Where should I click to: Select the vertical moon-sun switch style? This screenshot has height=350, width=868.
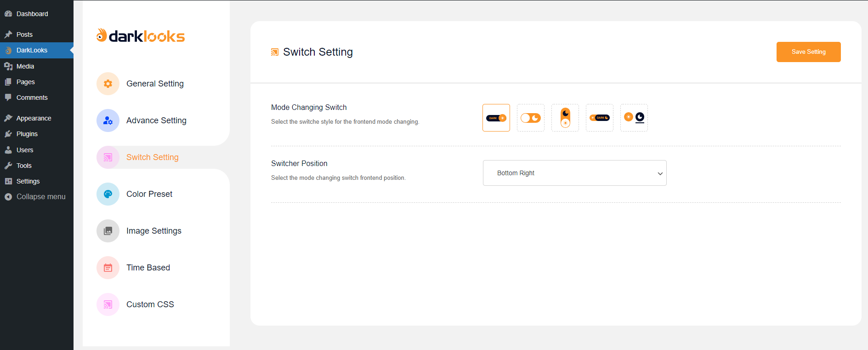click(565, 118)
